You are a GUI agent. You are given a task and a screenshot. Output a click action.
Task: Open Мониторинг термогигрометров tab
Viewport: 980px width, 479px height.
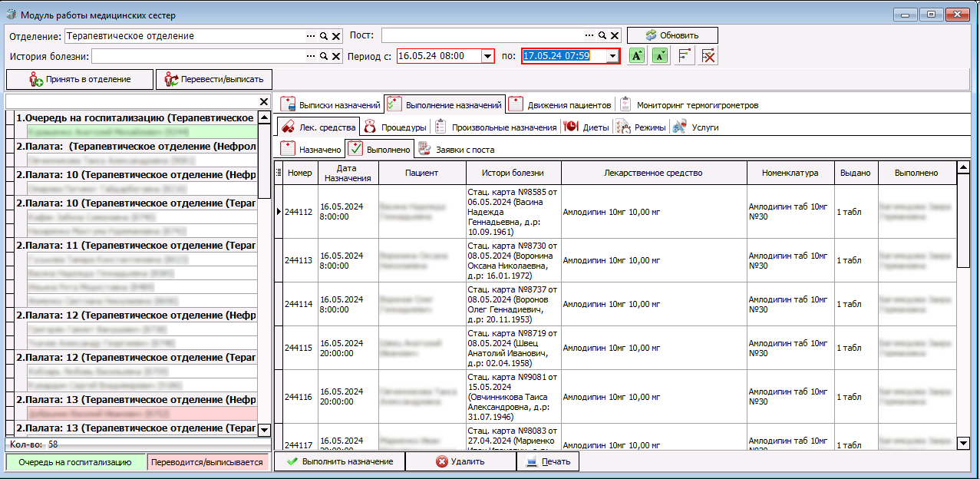688,104
